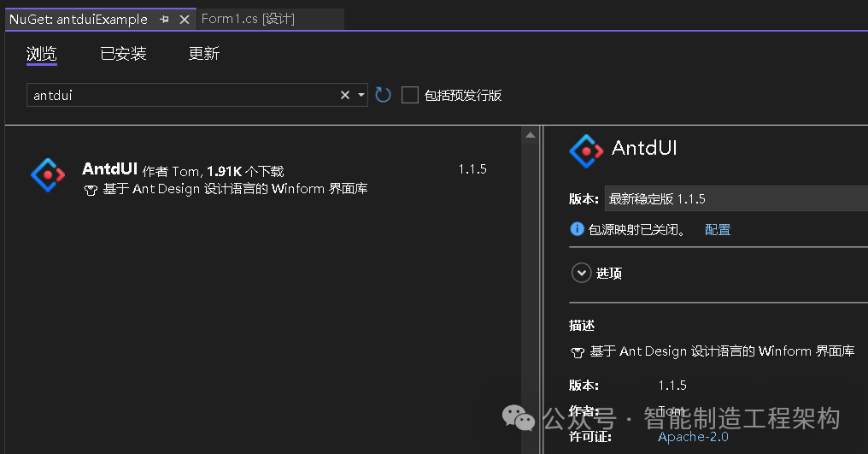Click the info icon beside 包源映射已关闭
The width and height of the screenshot is (868, 454).
577,229
